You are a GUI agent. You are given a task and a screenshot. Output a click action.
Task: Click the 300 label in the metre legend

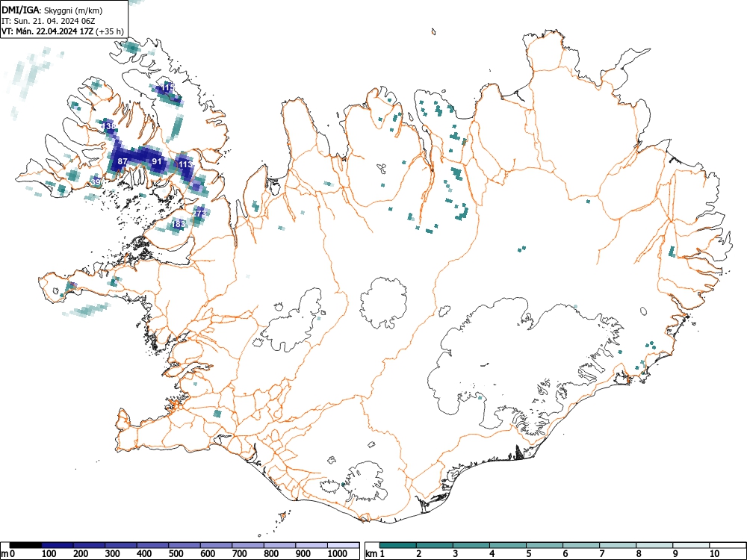tap(113, 554)
